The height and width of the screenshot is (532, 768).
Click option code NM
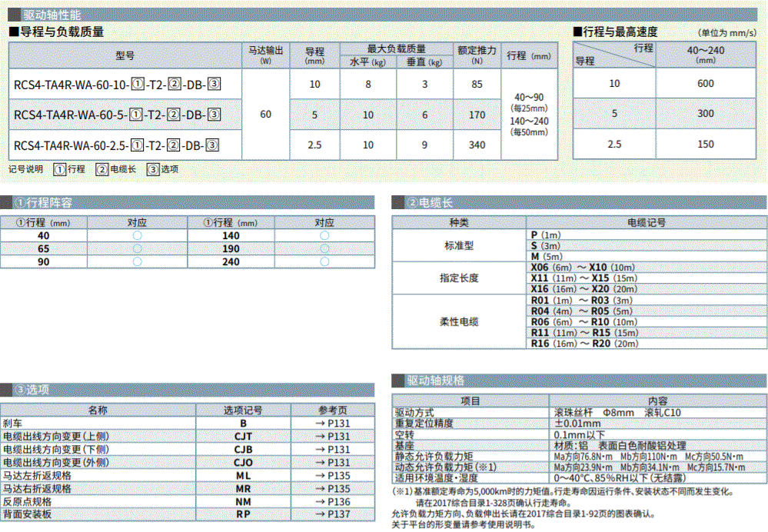pyautogui.click(x=244, y=502)
